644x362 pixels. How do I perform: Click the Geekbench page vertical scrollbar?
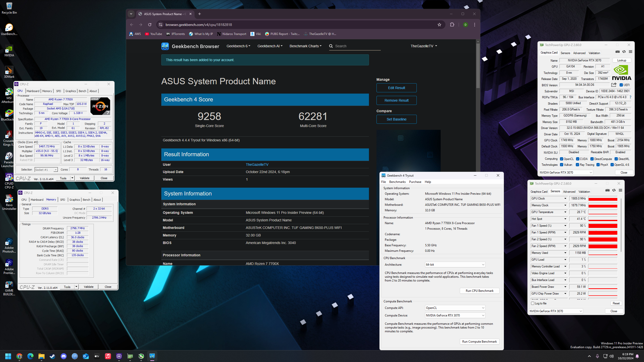[x=478, y=65]
